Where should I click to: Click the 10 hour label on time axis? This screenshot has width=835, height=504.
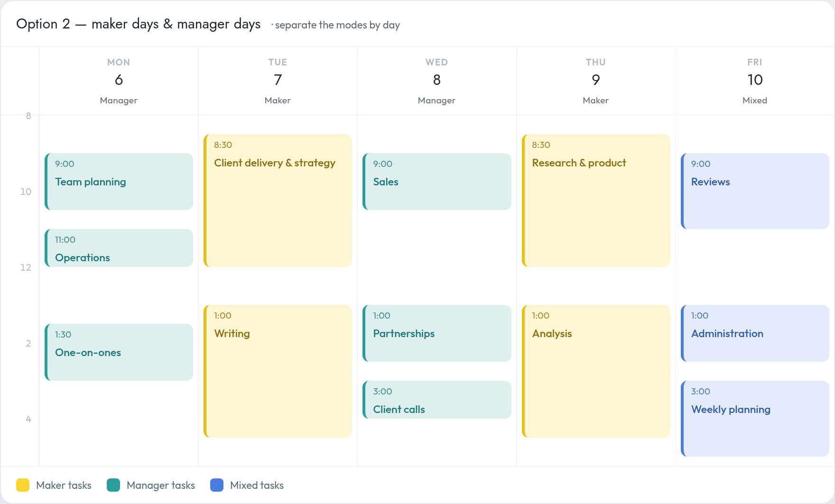[26, 192]
